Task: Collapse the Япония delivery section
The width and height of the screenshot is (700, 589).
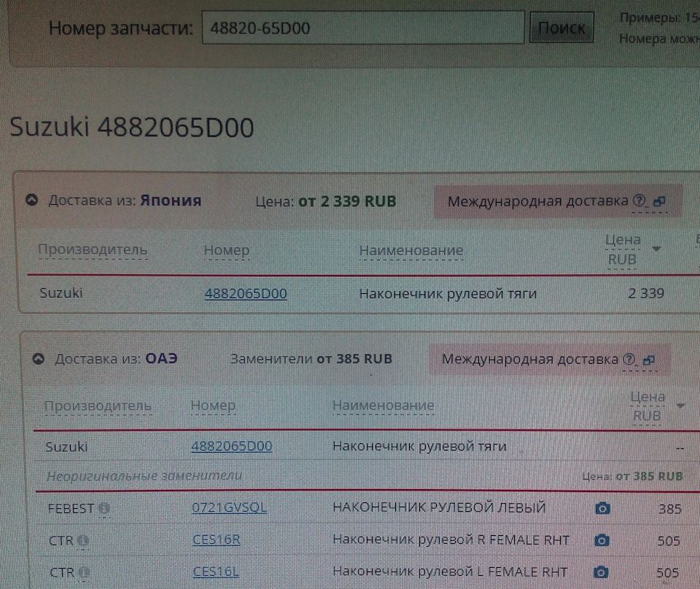Action: coord(31,200)
